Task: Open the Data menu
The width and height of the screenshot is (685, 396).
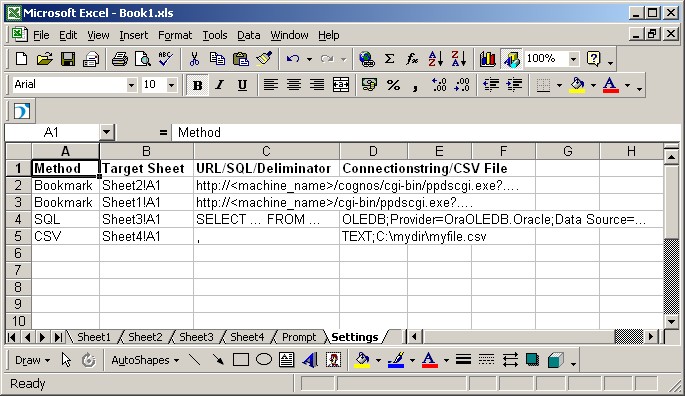Action: pos(249,35)
